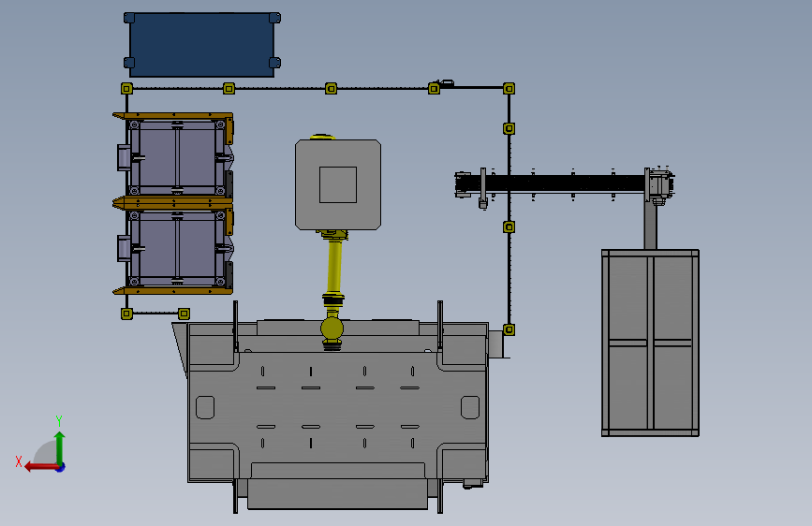Select the gray square robot base housing
The height and width of the screenshot is (526, 812).
tap(338, 184)
